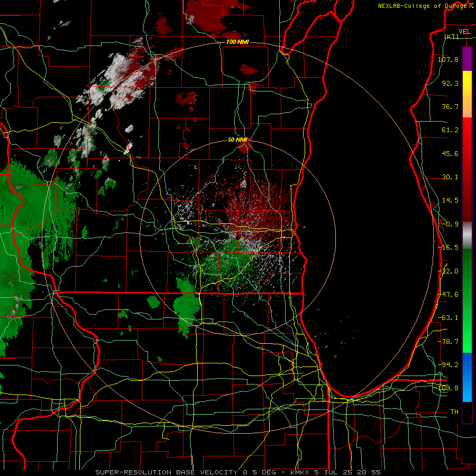
Task: Select the -78.7 velocity scale value
Action: point(448,342)
